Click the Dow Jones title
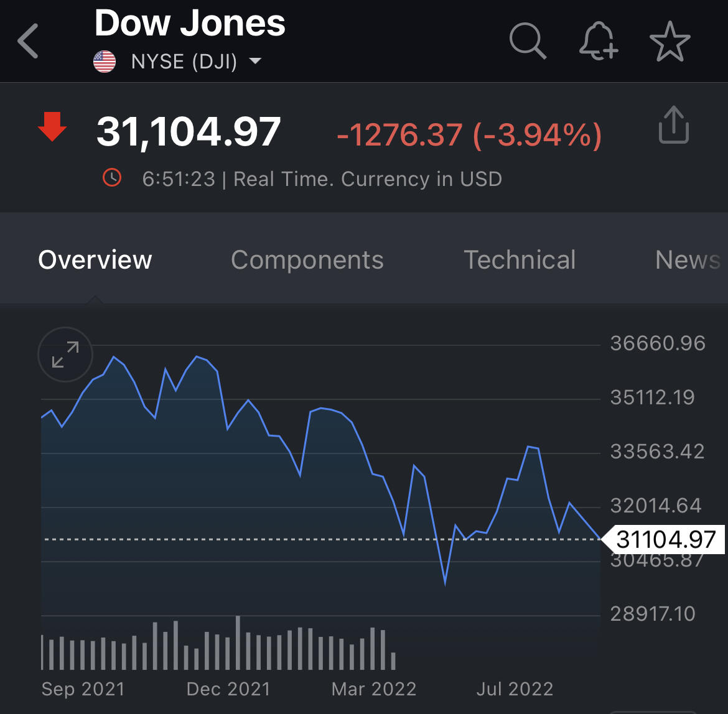Viewport: 728px width, 714px height. point(190,24)
